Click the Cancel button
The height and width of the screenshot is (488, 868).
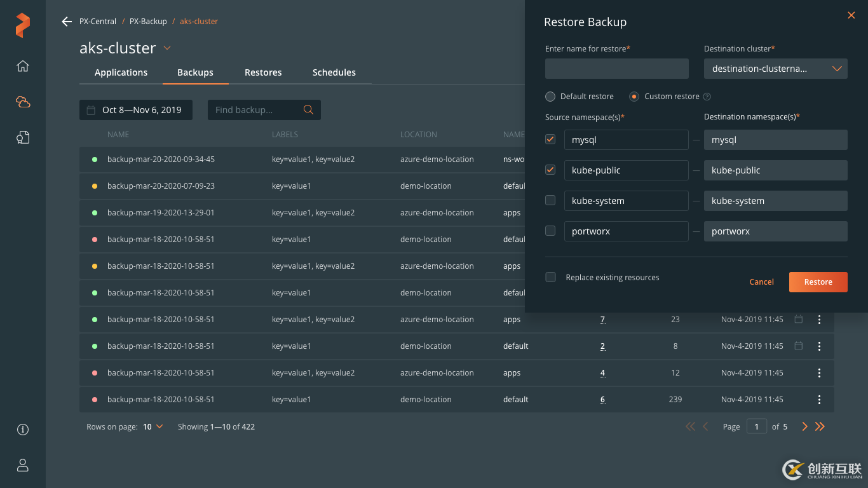pos(761,282)
